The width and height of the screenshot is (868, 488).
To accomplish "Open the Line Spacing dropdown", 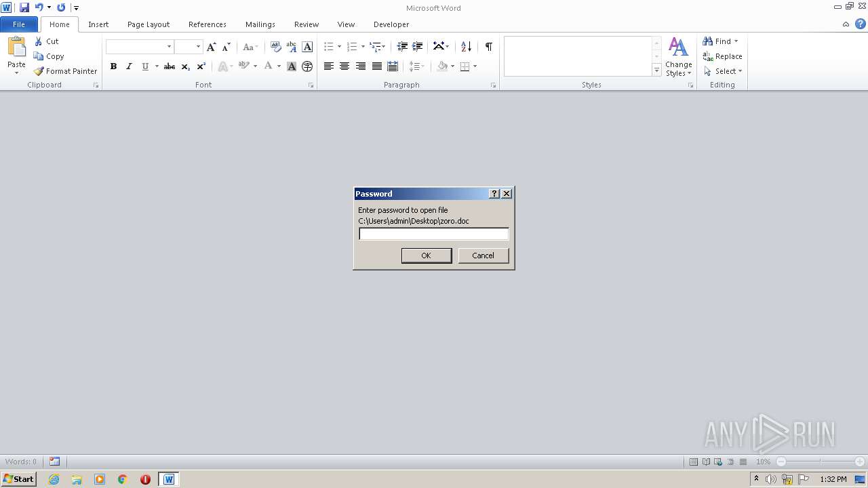I will (416, 66).
